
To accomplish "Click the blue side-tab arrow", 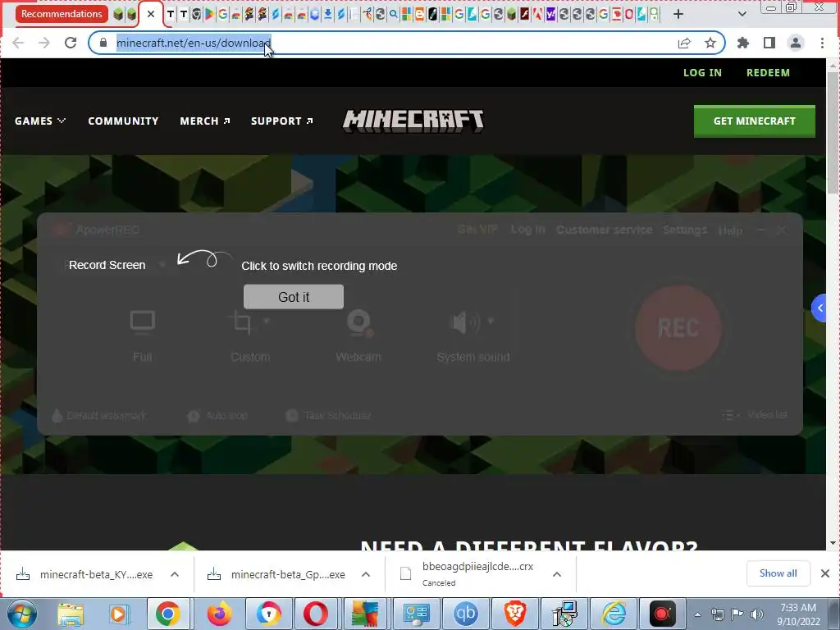I will [819, 308].
